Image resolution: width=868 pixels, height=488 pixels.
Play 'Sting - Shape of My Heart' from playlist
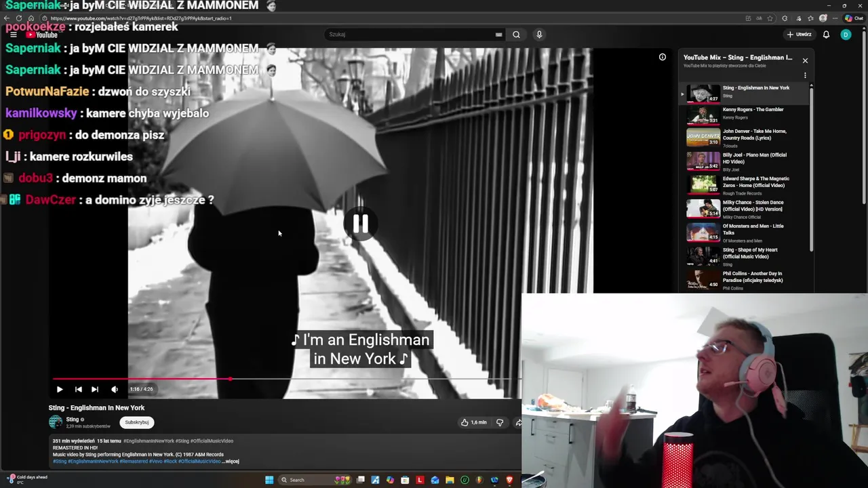tap(745, 256)
